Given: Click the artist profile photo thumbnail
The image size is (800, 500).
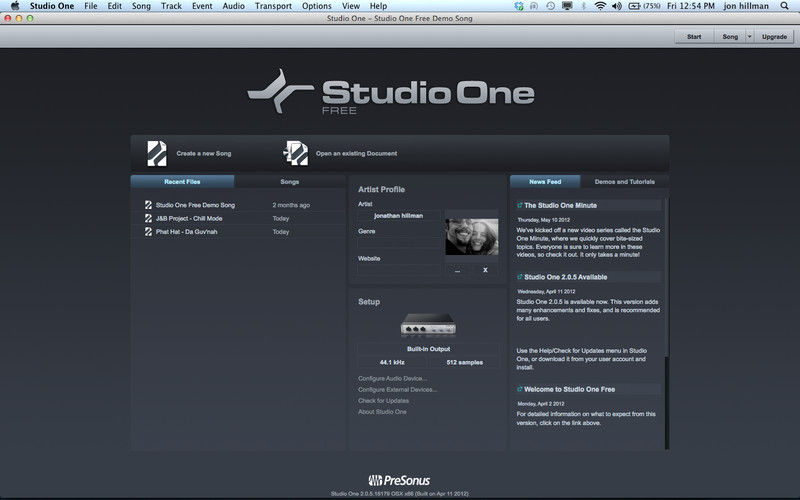Looking at the screenshot, I should 471,237.
